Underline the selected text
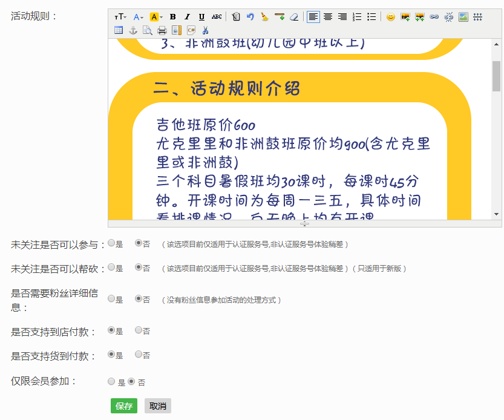 click(202, 17)
